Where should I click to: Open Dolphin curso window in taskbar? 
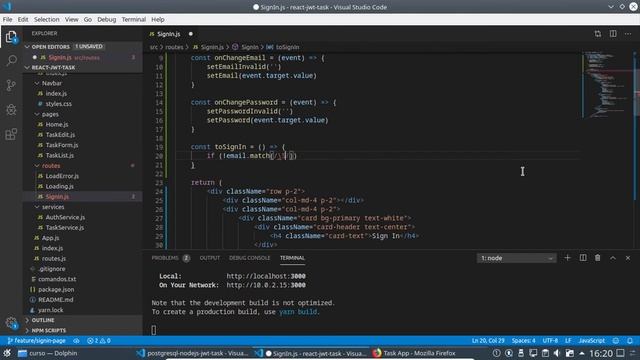pos(47,353)
